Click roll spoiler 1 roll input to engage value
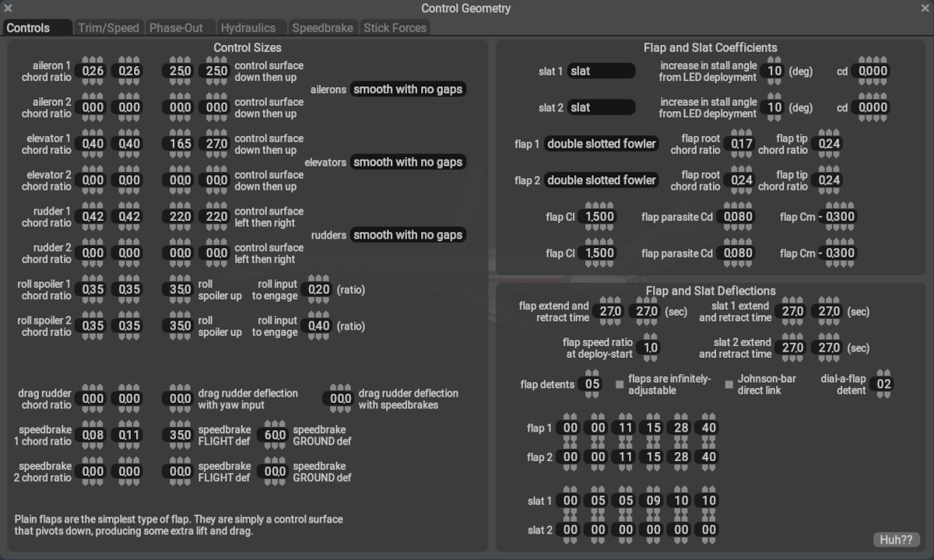Image resolution: width=934 pixels, height=560 pixels. (x=318, y=290)
